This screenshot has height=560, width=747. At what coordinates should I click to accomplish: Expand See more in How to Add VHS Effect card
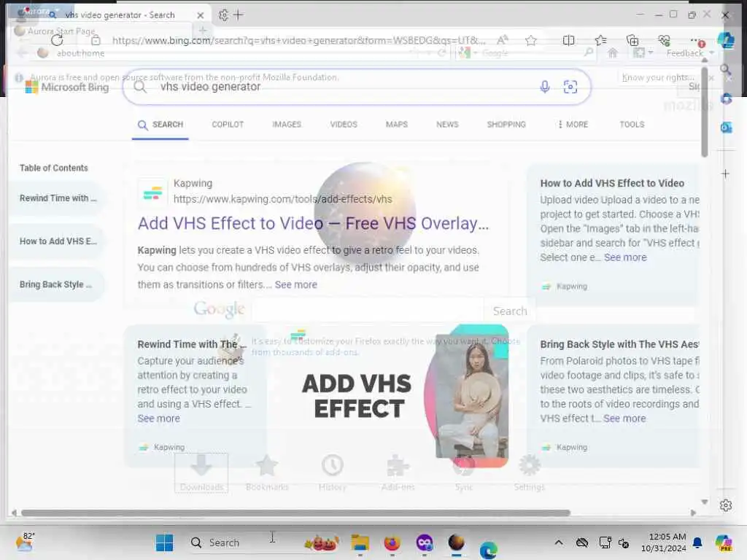pyautogui.click(x=625, y=257)
